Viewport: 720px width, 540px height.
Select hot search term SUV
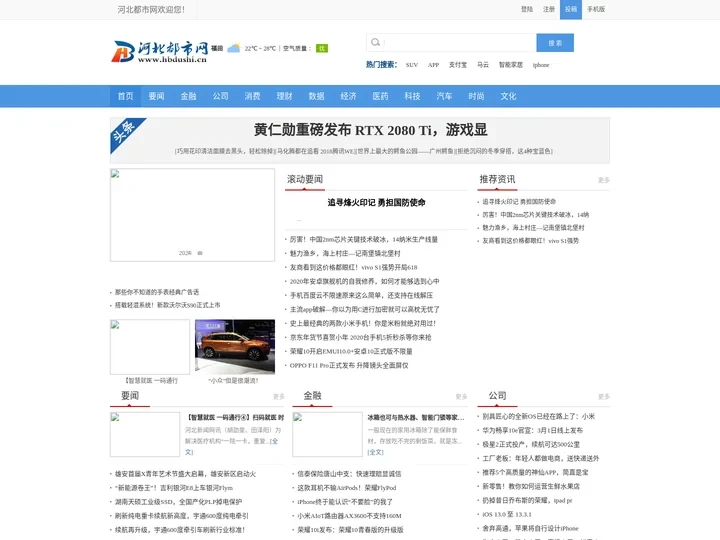(412, 65)
